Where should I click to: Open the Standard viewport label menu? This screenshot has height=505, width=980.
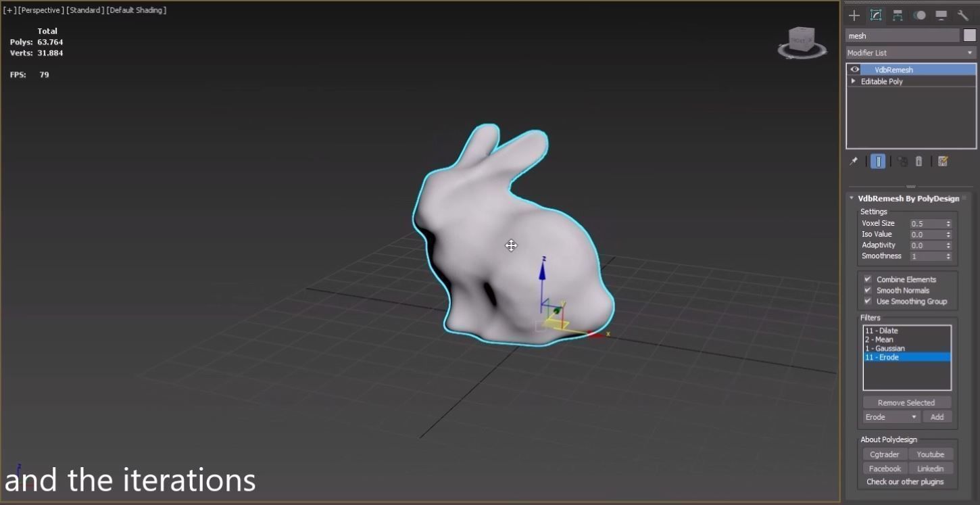(x=85, y=10)
